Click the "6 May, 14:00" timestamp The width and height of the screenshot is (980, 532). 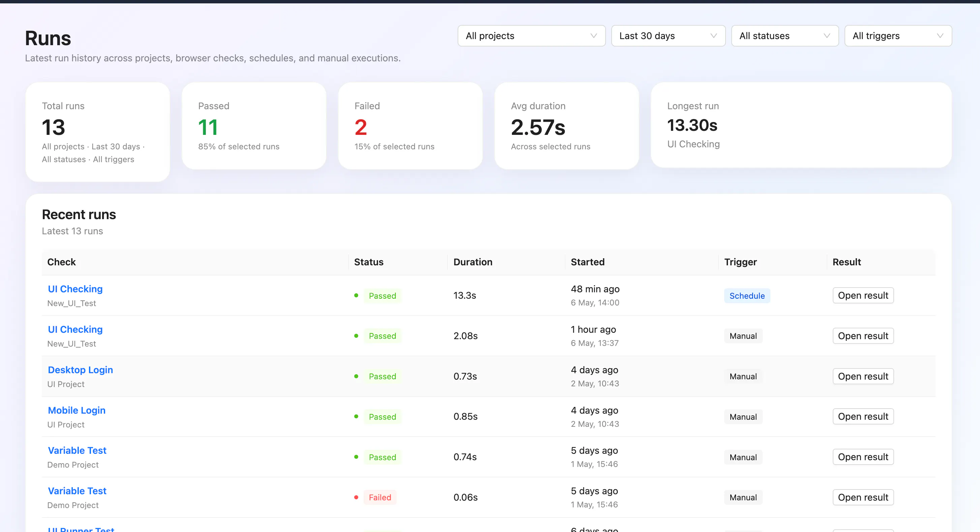point(594,302)
